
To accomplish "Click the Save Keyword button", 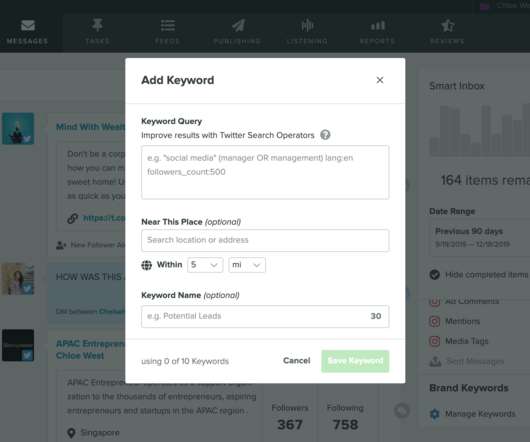I will [355, 361].
